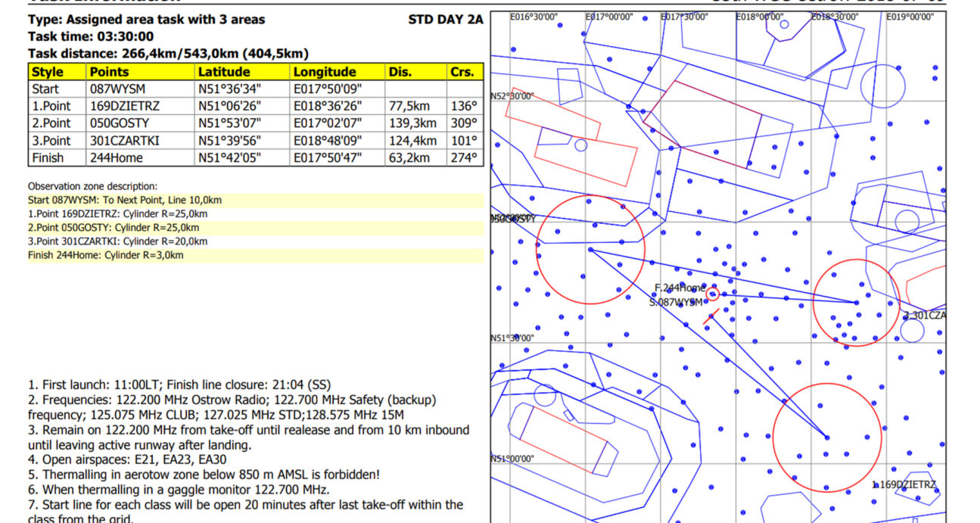Screen dimensions: 980x523
Task: Click the S.087WYSM label on the map
Action: [676, 302]
